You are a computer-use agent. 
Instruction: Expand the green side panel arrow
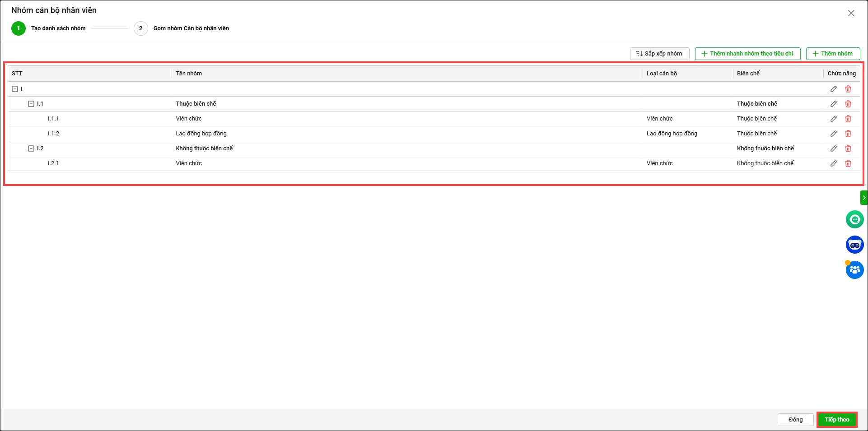[x=864, y=198]
